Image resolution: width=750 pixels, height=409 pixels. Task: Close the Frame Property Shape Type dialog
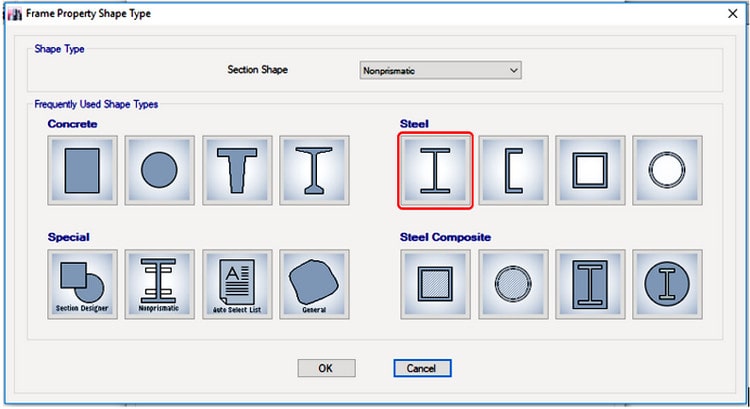pos(732,14)
